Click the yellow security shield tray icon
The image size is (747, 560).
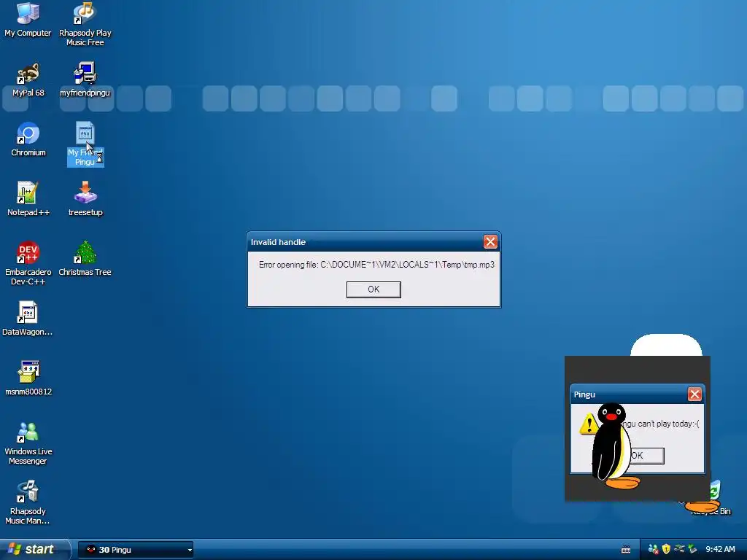(666, 549)
